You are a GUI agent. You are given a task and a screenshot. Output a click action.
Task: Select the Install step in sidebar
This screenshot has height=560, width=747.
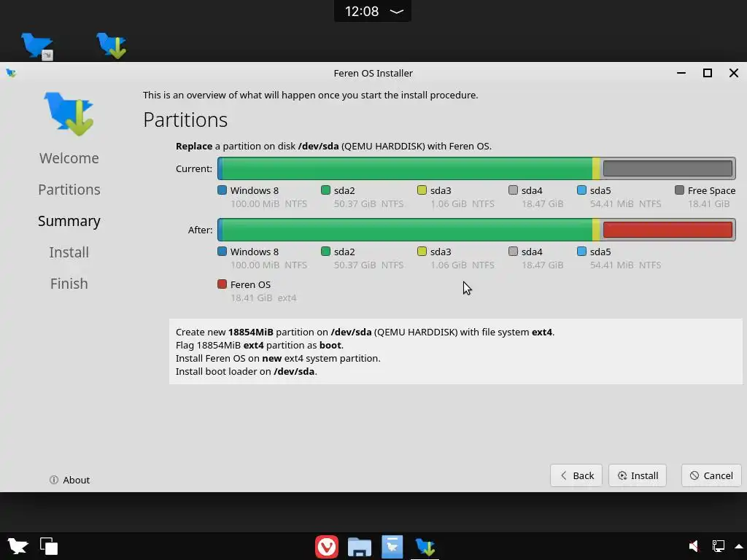69,252
